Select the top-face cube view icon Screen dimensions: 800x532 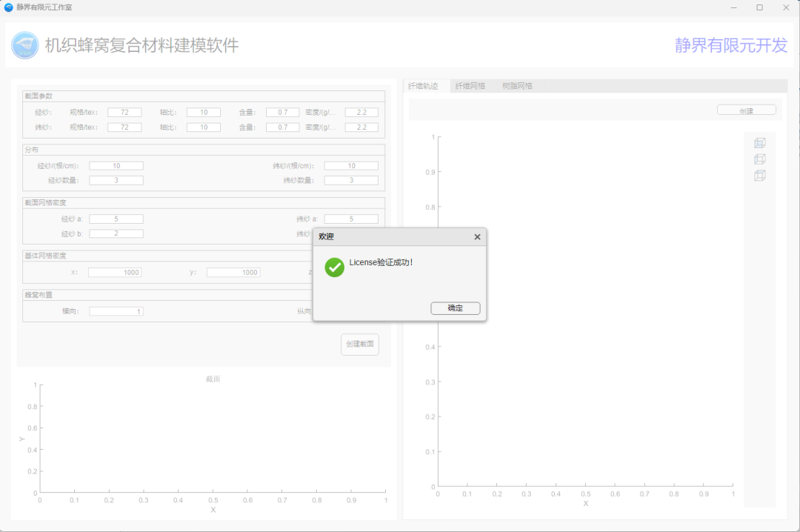tap(760, 176)
